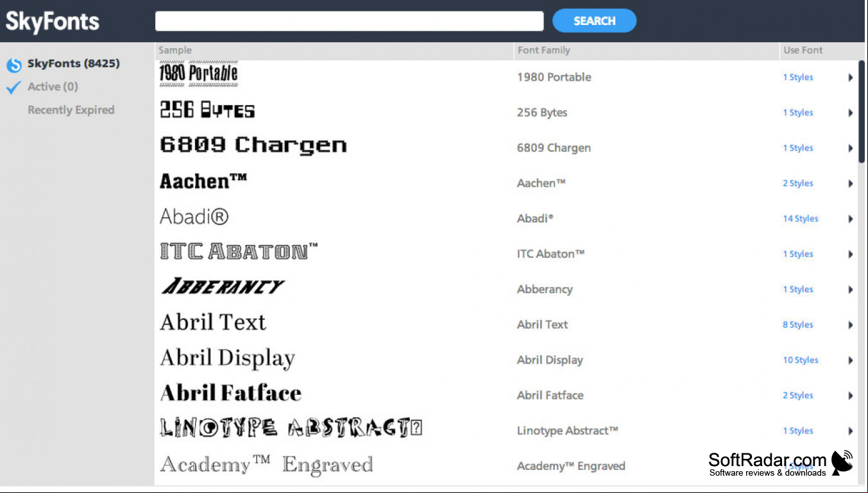Click the Font Family column header

[544, 50]
